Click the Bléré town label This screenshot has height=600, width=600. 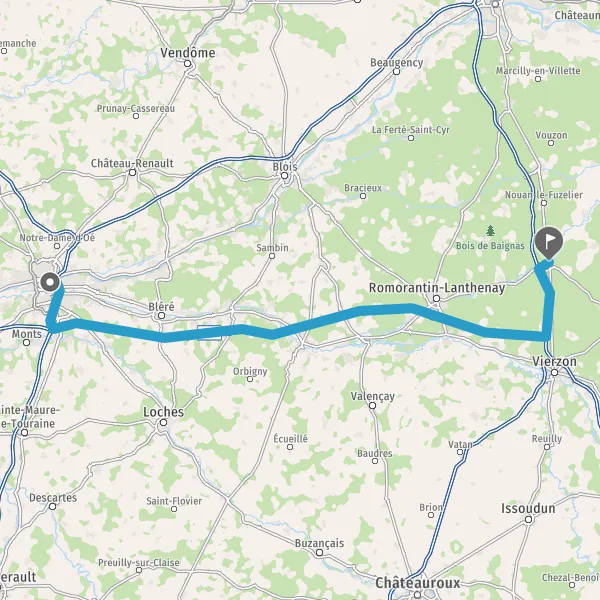161,307
